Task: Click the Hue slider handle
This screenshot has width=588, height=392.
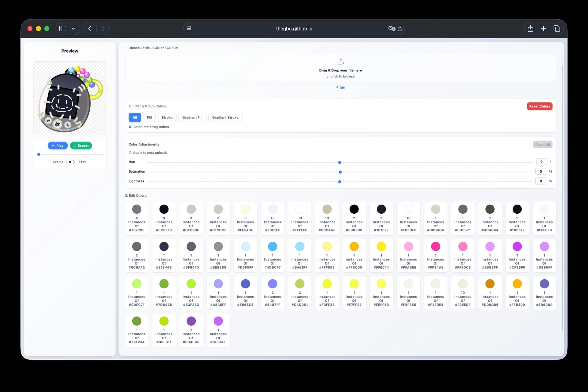Action: tap(339, 162)
